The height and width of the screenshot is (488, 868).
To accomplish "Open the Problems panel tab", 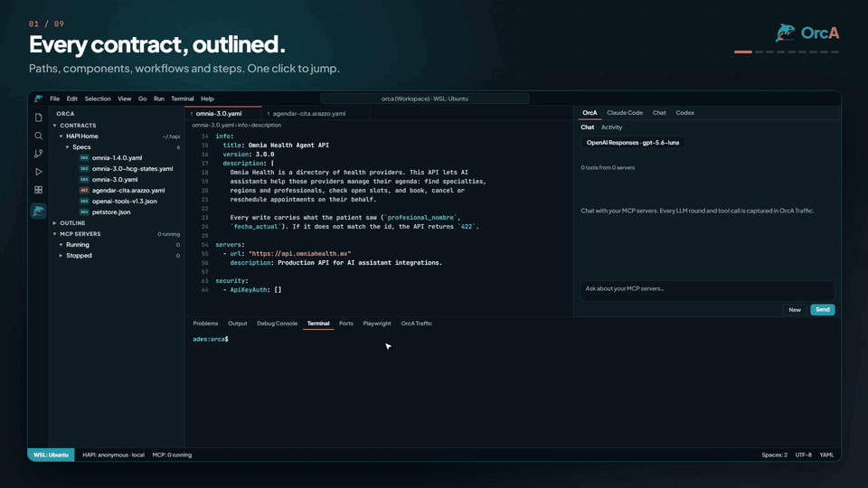I will tap(205, 324).
